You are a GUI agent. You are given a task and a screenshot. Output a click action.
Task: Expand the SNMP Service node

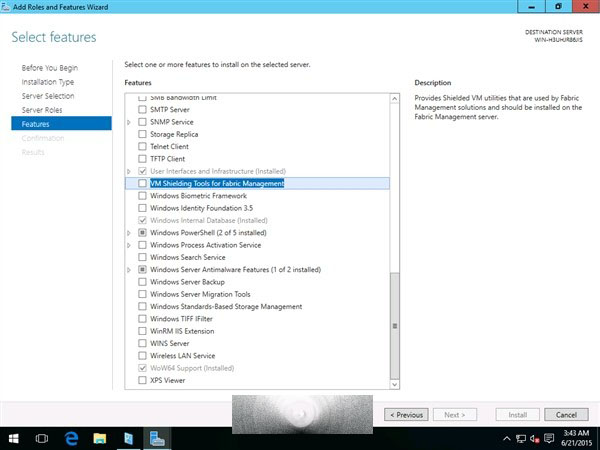point(129,122)
